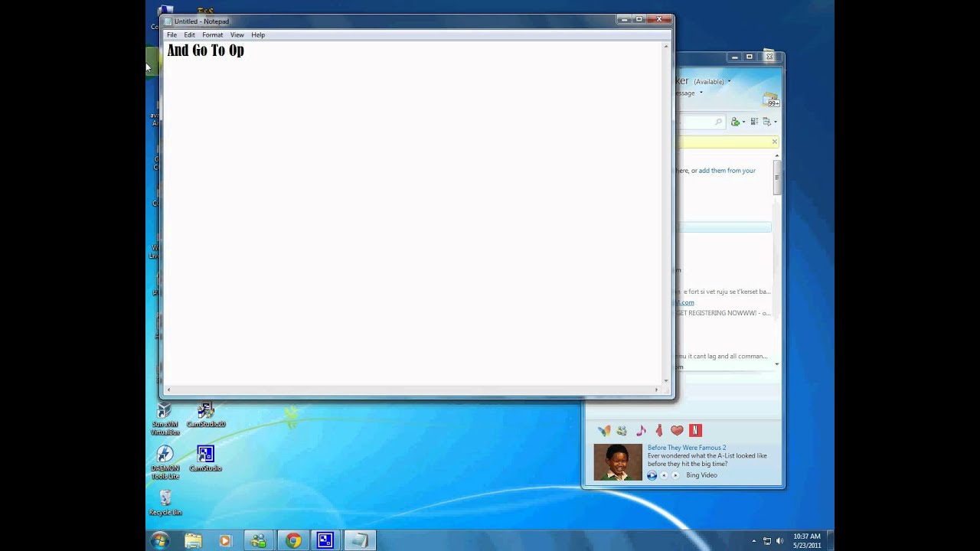
Task: Open Windows Explorer from the taskbar
Action: coord(193,541)
